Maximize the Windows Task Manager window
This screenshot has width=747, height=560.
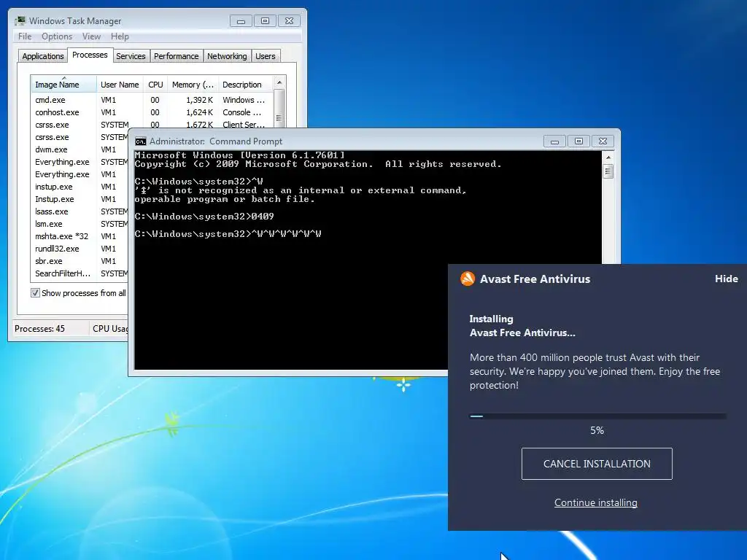click(265, 21)
